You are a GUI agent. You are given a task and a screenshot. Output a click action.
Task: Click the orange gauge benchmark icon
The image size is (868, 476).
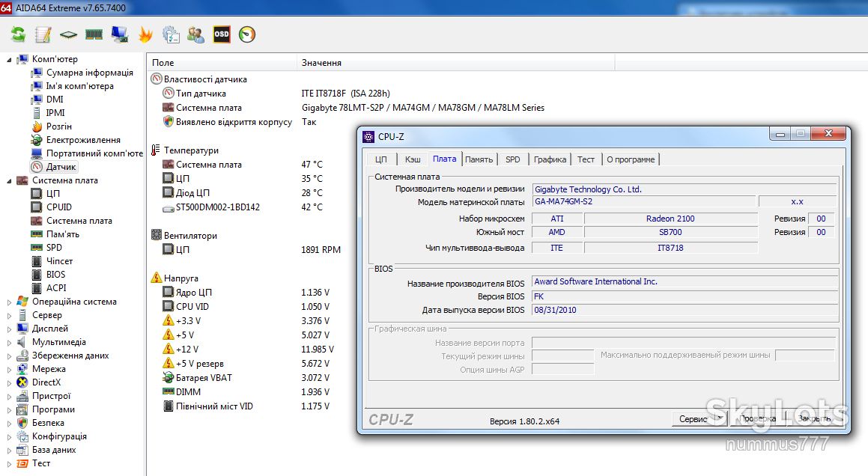pyautogui.click(x=247, y=34)
